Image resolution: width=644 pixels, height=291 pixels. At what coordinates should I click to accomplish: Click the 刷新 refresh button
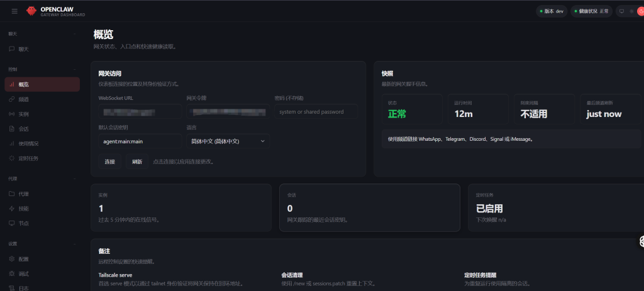coord(136,162)
